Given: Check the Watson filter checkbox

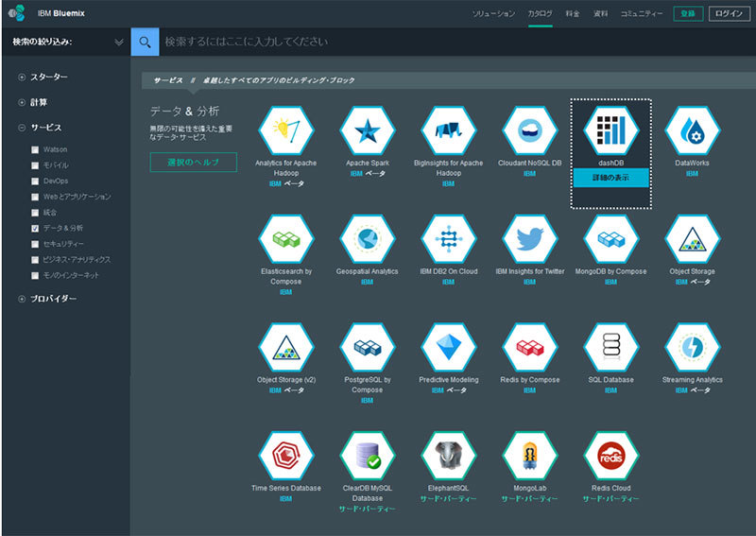Looking at the screenshot, I should click(35, 149).
